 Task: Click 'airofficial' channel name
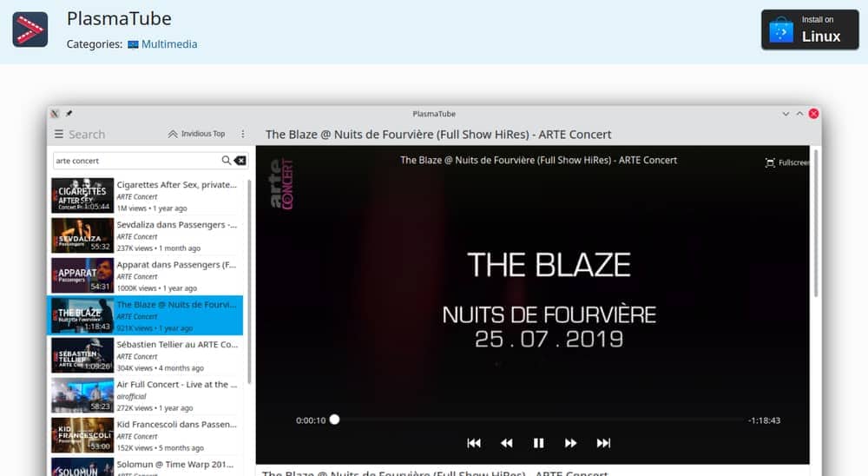(x=131, y=396)
